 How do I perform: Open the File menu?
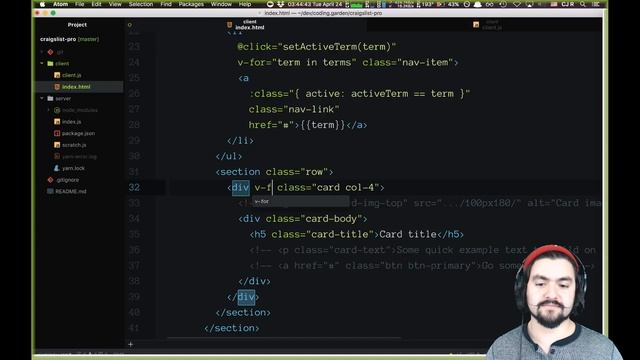click(80, 4)
